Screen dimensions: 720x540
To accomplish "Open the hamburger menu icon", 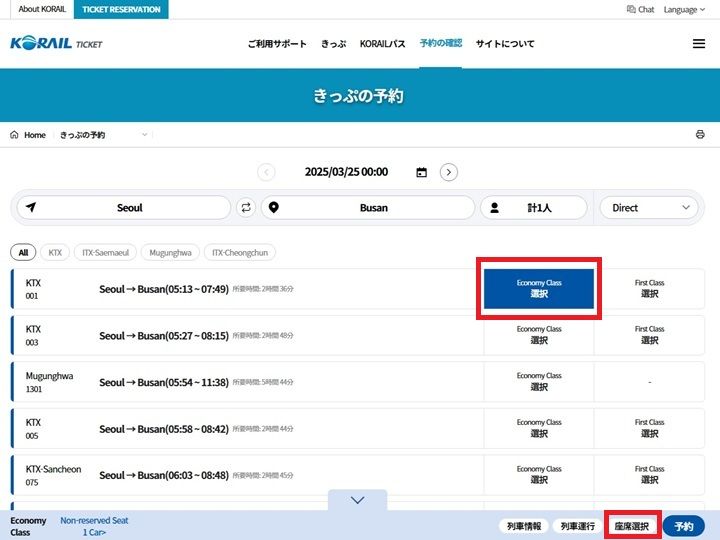I will [698, 44].
